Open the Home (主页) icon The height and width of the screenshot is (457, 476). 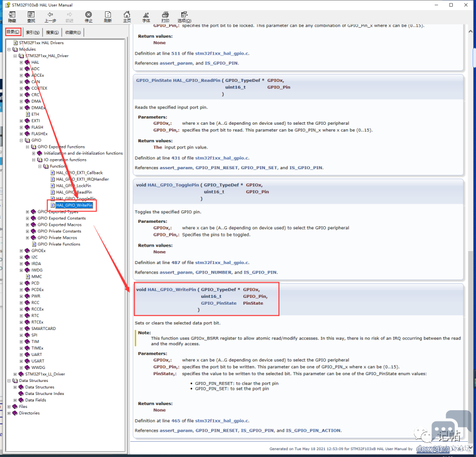pos(127,17)
